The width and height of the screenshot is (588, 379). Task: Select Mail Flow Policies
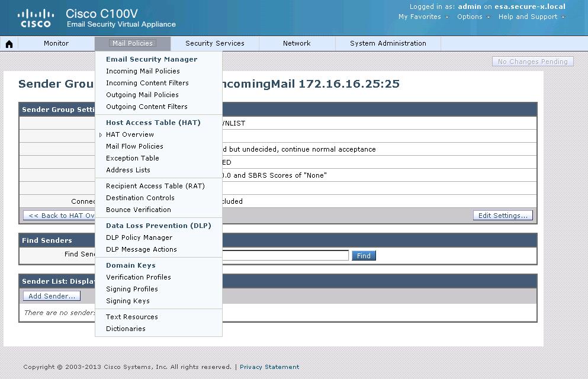[x=134, y=146]
